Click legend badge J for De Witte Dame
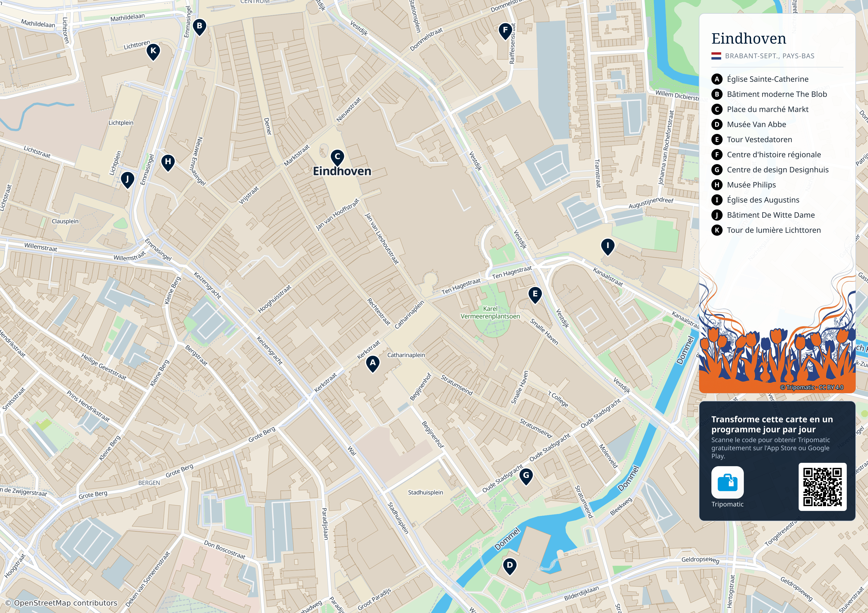Screen dimensions: 868x613 pos(717,215)
